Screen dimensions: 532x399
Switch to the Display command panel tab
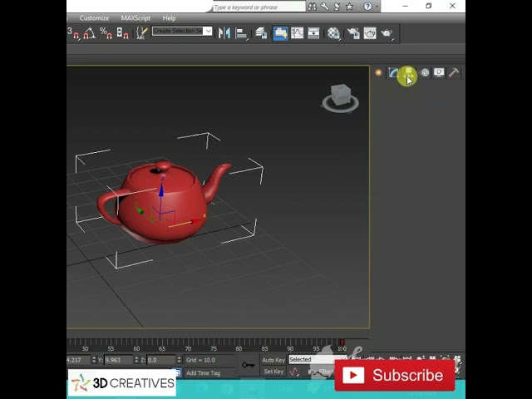[x=439, y=72]
